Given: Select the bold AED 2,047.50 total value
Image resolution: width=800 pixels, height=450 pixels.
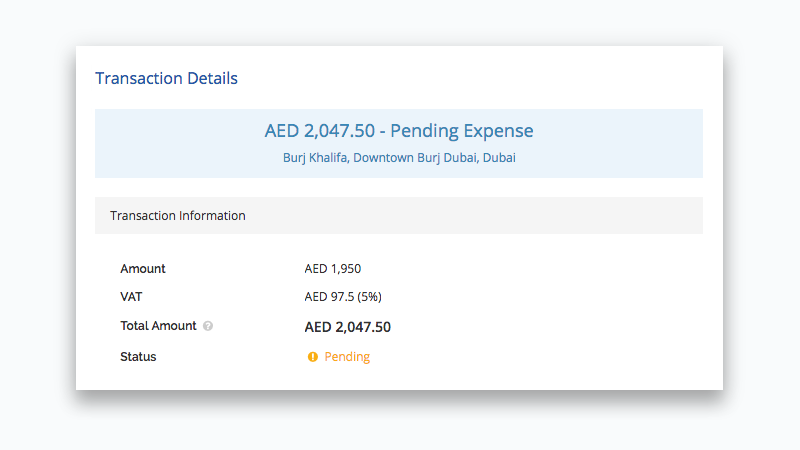Looking at the screenshot, I should (x=347, y=326).
